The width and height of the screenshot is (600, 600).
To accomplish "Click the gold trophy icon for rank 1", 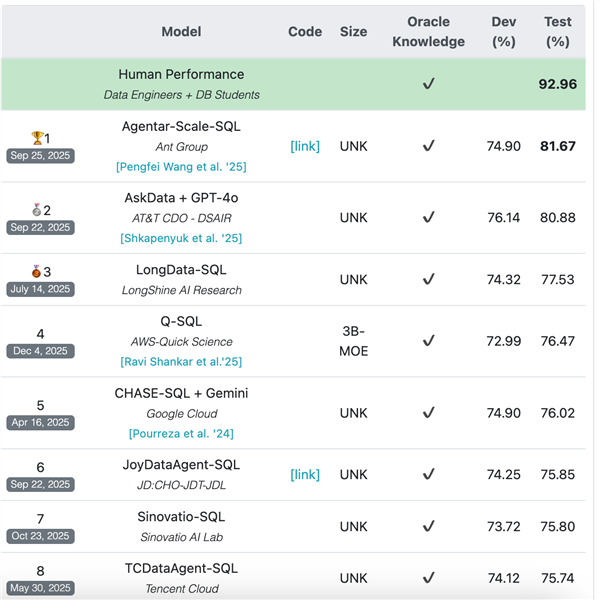I will tap(36, 137).
